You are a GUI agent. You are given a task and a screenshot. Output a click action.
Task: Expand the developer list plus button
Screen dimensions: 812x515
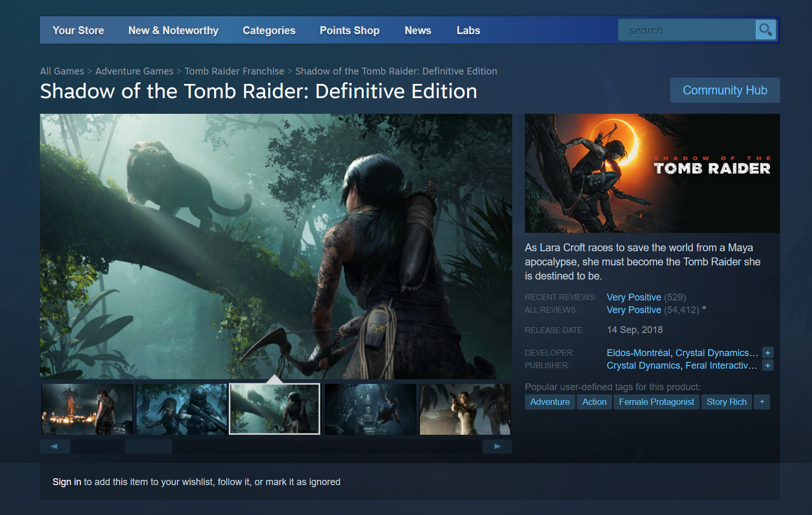point(768,353)
